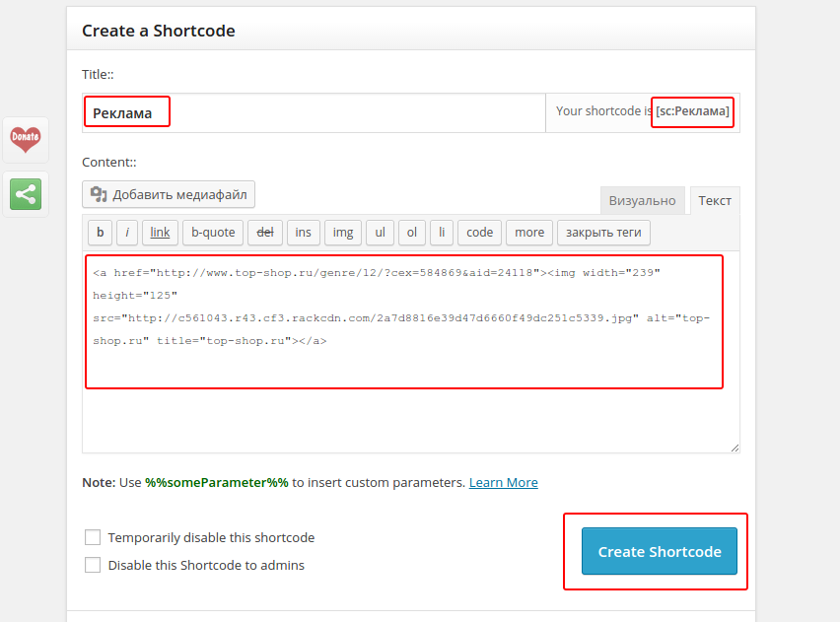Viewport: 840px width, 622px height.
Task: Insert a link via link button
Action: pyautogui.click(x=160, y=233)
